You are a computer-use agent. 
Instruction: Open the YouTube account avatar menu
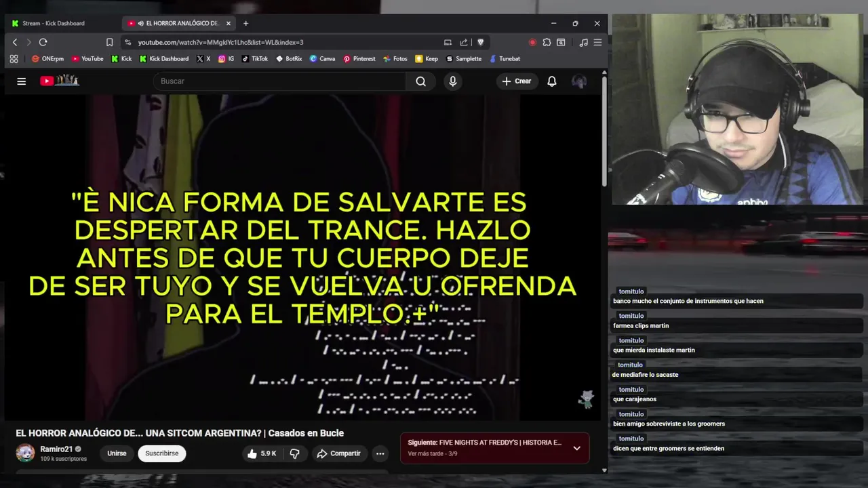(x=579, y=81)
